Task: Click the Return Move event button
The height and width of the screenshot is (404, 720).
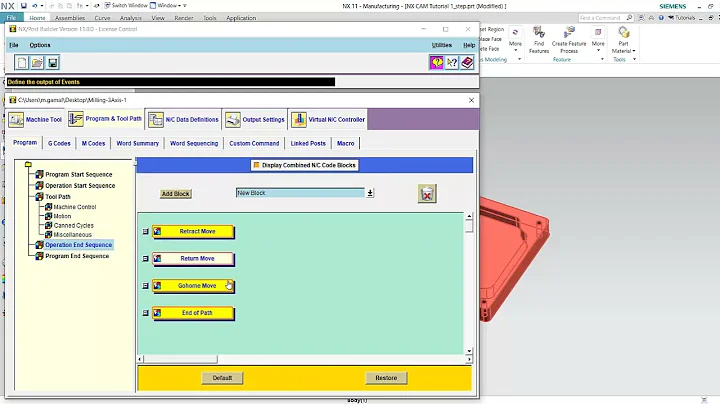Action: coord(193,258)
